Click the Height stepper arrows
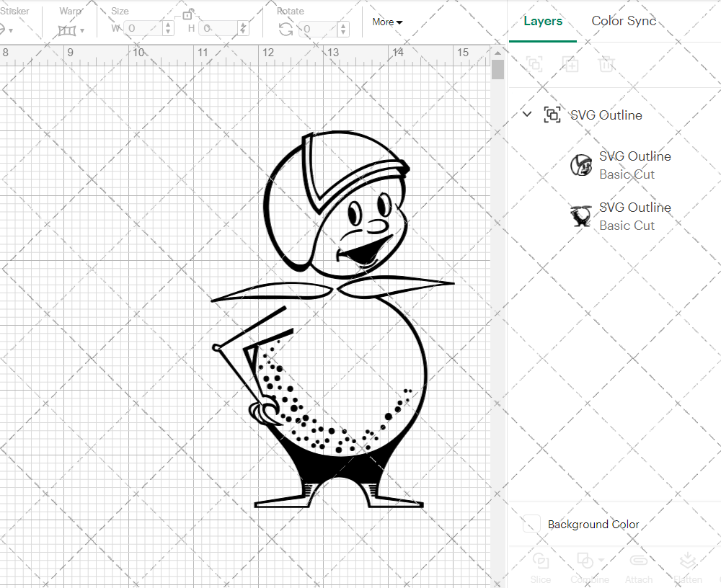 [x=246, y=29]
